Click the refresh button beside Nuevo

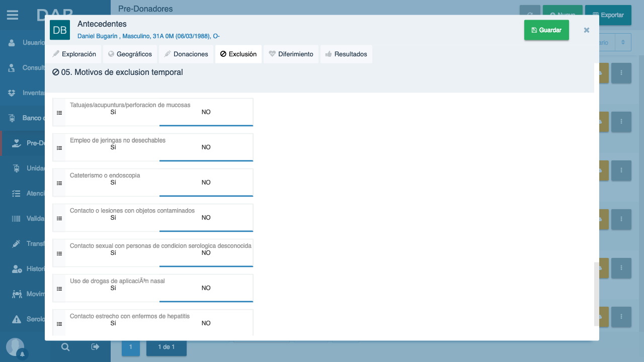[530, 10]
